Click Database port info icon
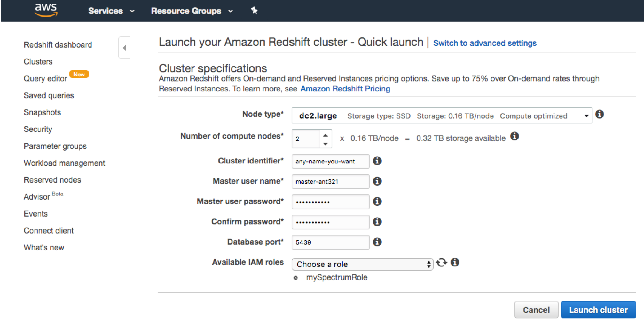The width and height of the screenshot is (644, 333). [x=377, y=242]
